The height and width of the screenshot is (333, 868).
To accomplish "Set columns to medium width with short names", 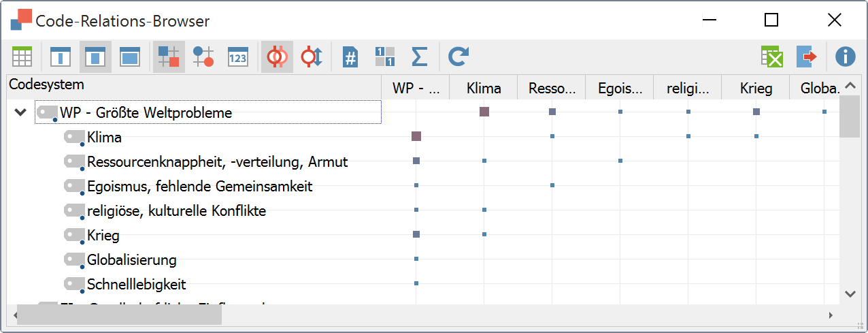I will (95, 57).
